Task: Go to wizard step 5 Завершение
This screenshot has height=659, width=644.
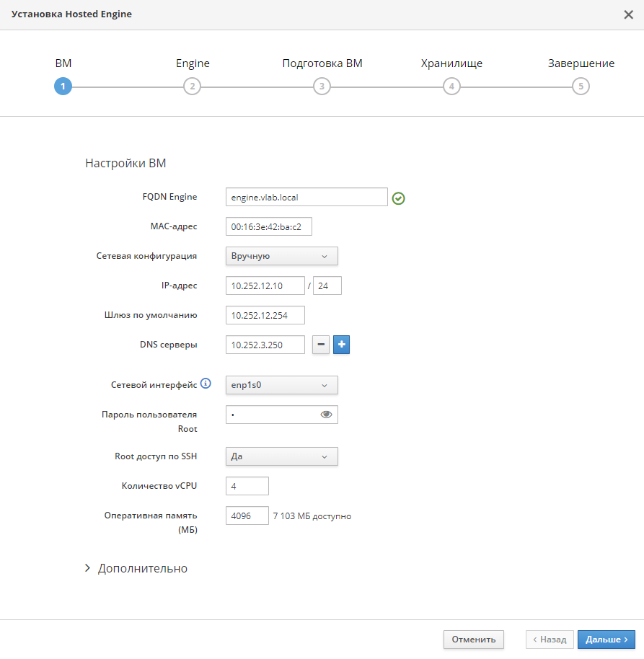Action: click(x=581, y=86)
